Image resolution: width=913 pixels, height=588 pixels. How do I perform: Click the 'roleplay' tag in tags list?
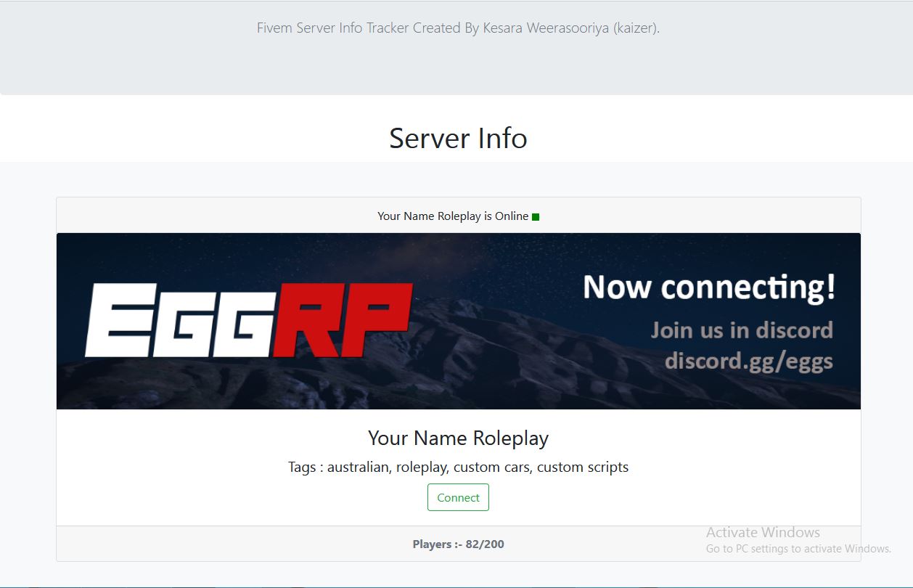[419, 467]
